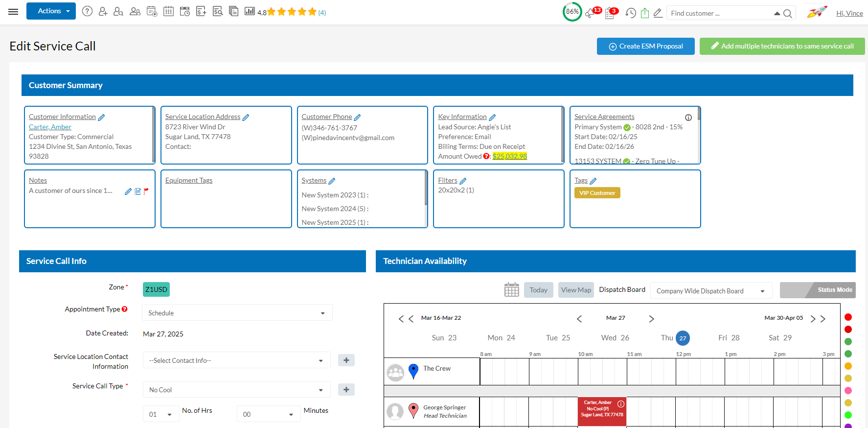Expand the Appointment Type dropdown
Screen dimensions: 868x428
(237, 313)
